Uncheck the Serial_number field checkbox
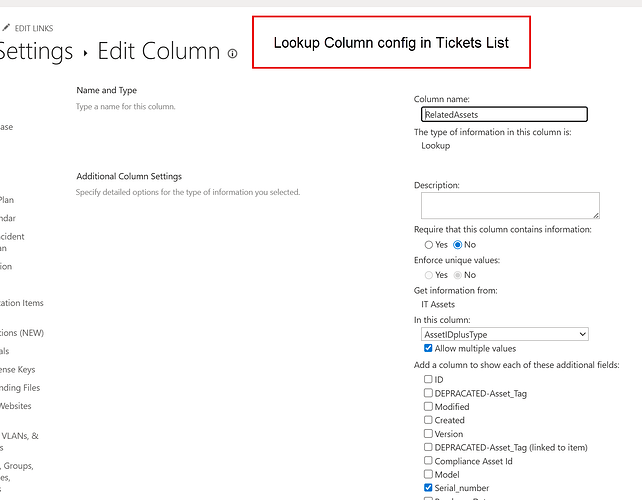This screenshot has height=500, width=642. [x=429, y=488]
